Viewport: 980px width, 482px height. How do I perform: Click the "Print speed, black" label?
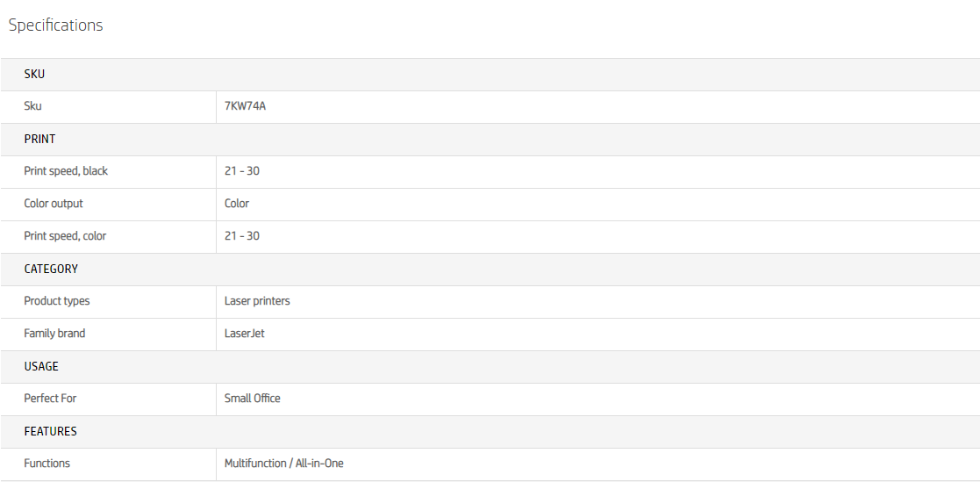coord(66,171)
